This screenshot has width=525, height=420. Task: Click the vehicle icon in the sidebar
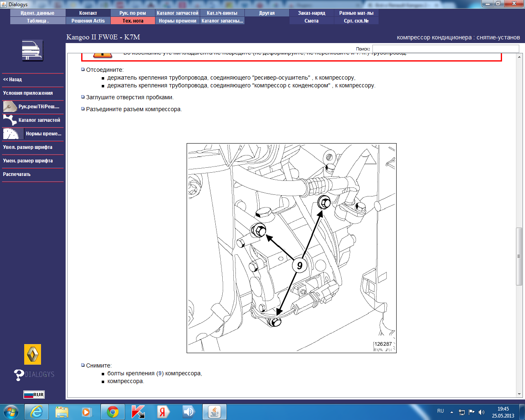pyautogui.click(x=32, y=51)
